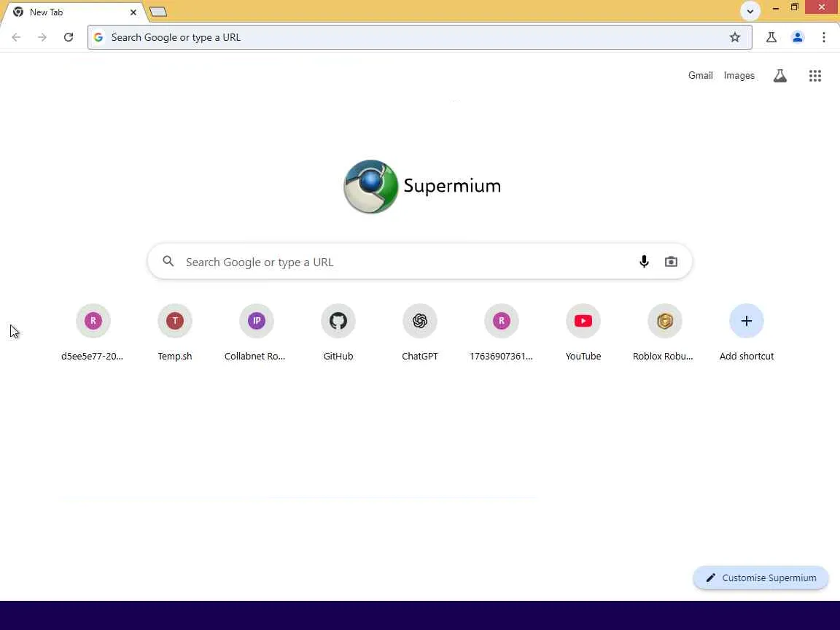This screenshot has height=630, width=840.
Task: Add a new shortcut
Action: [746, 332]
